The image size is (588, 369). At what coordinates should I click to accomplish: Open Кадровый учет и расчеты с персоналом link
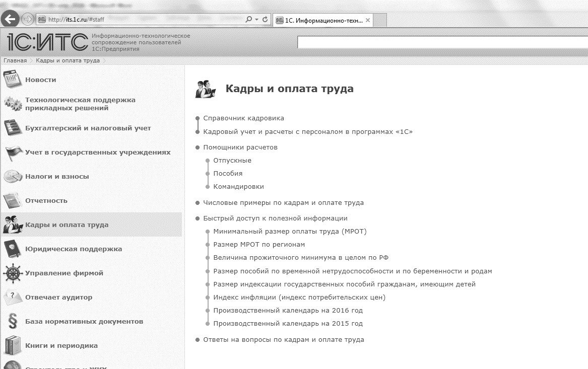coord(308,132)
